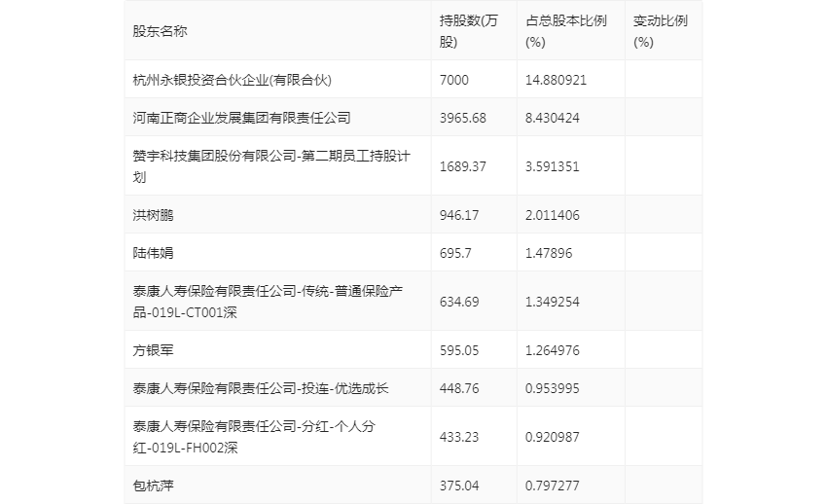Click the percentage value 0.953995

(553, 388)
